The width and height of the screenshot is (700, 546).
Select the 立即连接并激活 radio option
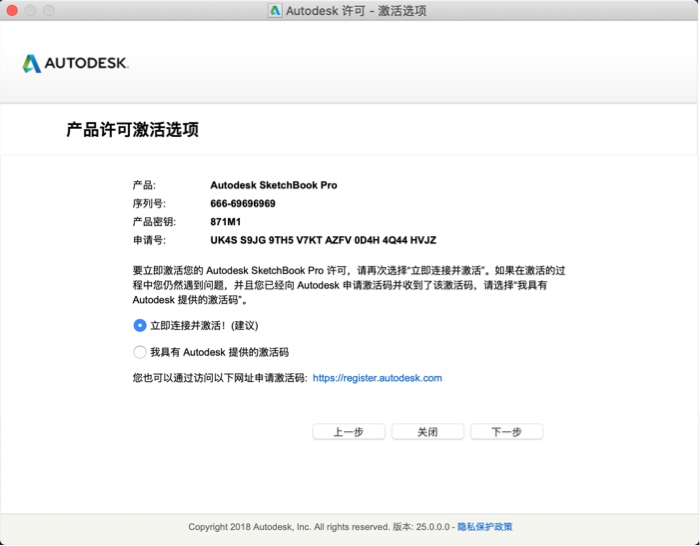click(140, 325)
